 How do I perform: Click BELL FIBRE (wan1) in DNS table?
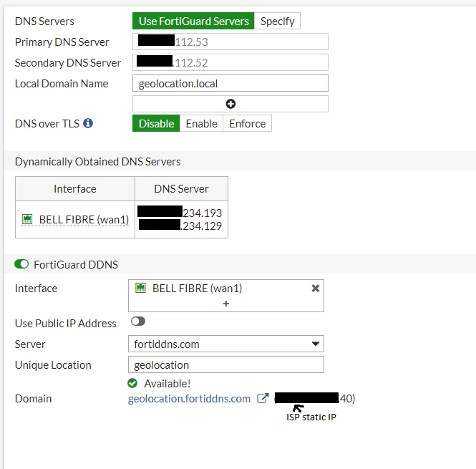coord(84,219)
